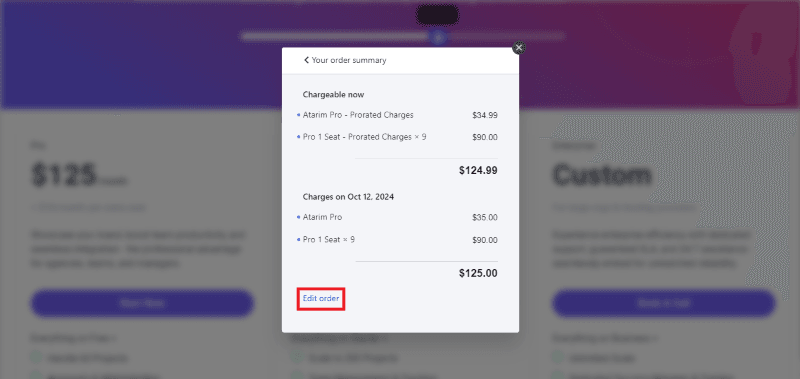Image resolution: width=800 pixels, height=379 pixels.
Task: Select the Atarim Pro $35.00 line item
Action: pos(397,217)
